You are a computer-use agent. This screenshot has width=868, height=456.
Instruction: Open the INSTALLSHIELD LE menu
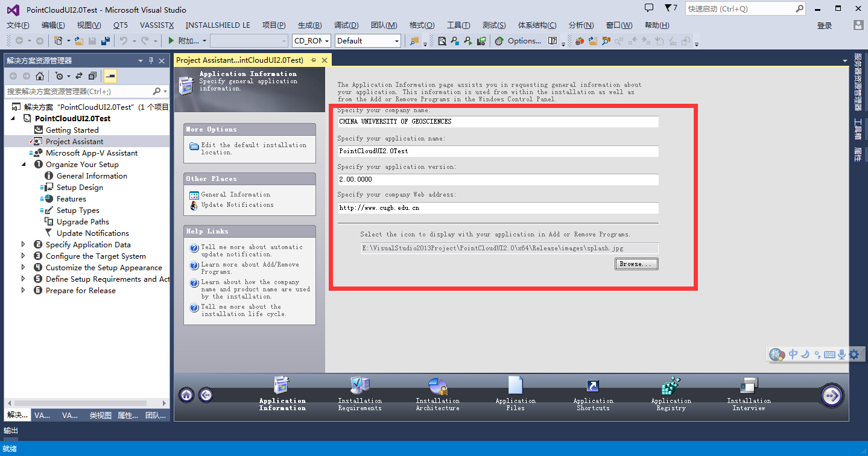point(218,25)
